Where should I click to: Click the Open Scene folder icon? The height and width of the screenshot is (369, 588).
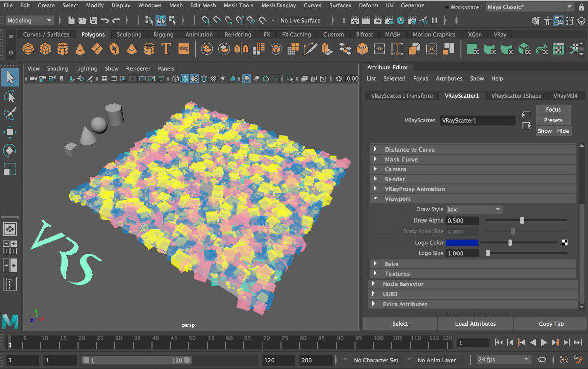[83, 20]
